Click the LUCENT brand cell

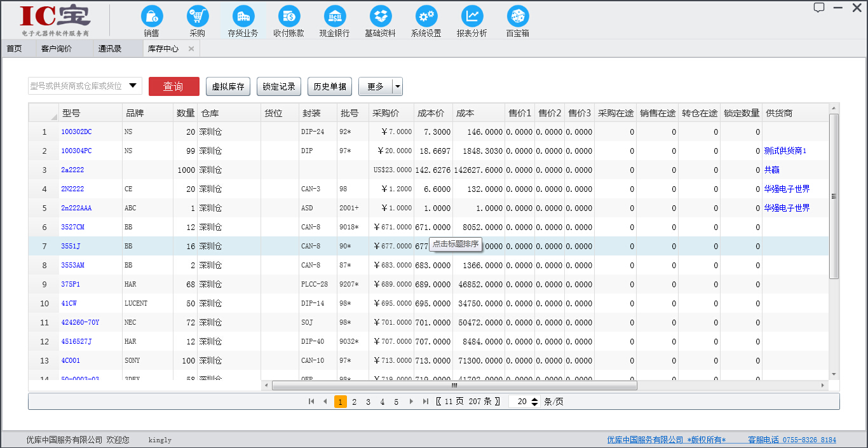tap(147, 304)
